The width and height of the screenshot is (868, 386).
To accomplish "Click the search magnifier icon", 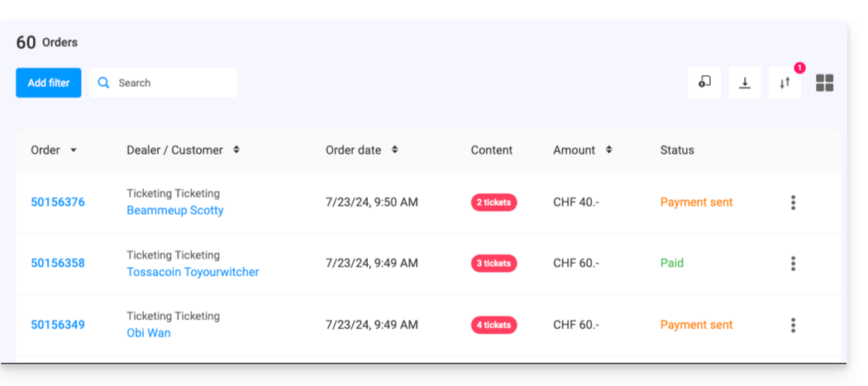I will pos(103,83).
